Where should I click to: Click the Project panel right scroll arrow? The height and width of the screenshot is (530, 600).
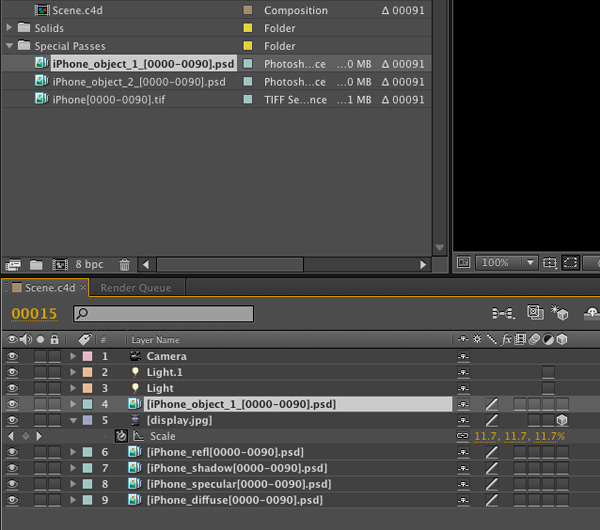(x=423, y=264)
